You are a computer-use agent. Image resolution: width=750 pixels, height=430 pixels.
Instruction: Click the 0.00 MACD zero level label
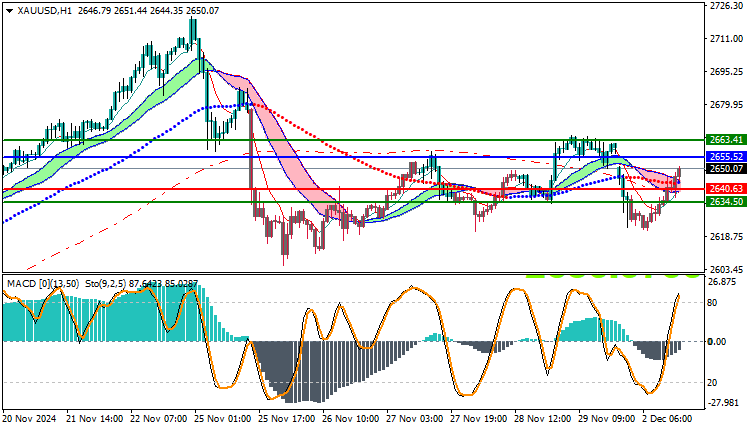717,342
